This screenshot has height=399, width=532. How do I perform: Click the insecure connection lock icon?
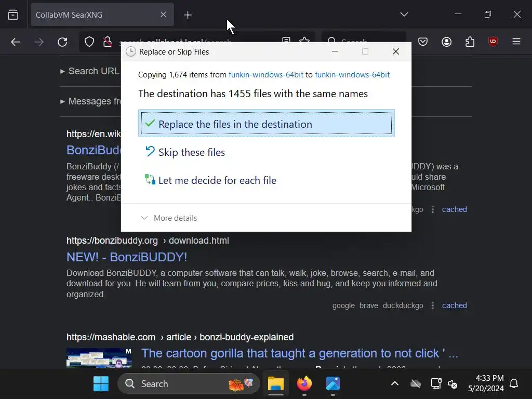[108, 42]
